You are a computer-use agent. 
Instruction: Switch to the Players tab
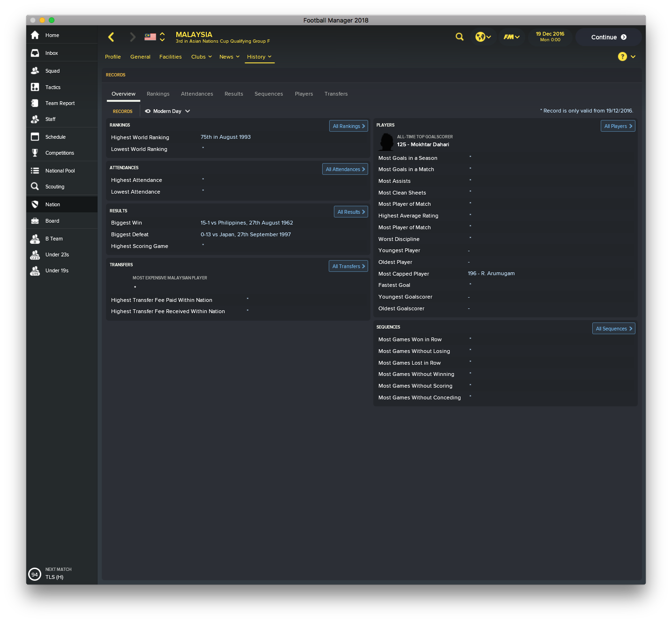pyautogui.click(x=304, y=94)
